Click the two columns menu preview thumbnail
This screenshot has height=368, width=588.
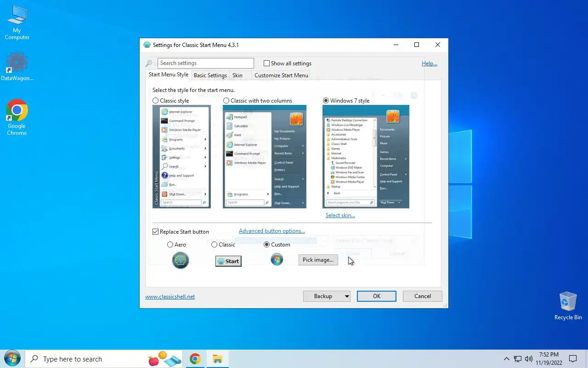pos(265,156)
